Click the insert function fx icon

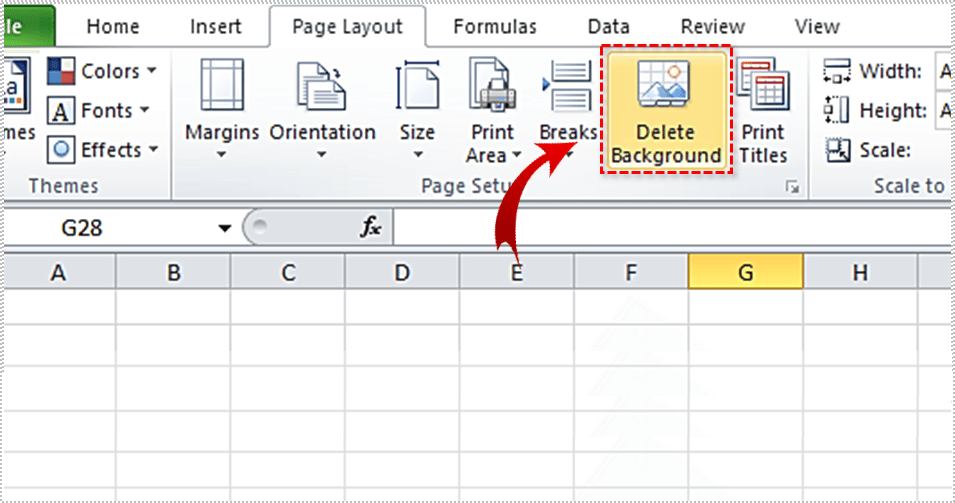(x=371, y=228)
